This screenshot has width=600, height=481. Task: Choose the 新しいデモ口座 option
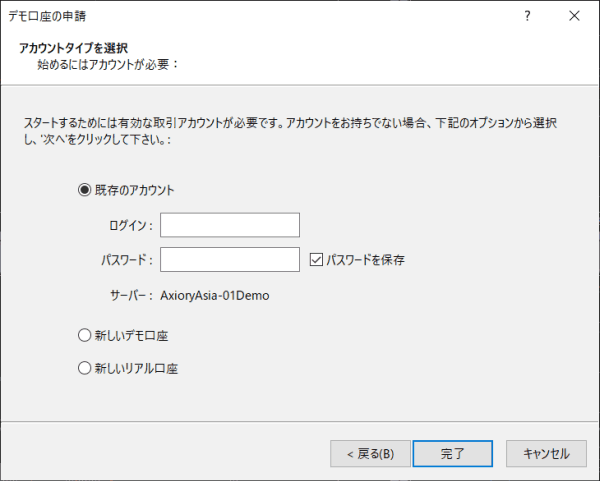pyautogui.click(x=84, y=335)
